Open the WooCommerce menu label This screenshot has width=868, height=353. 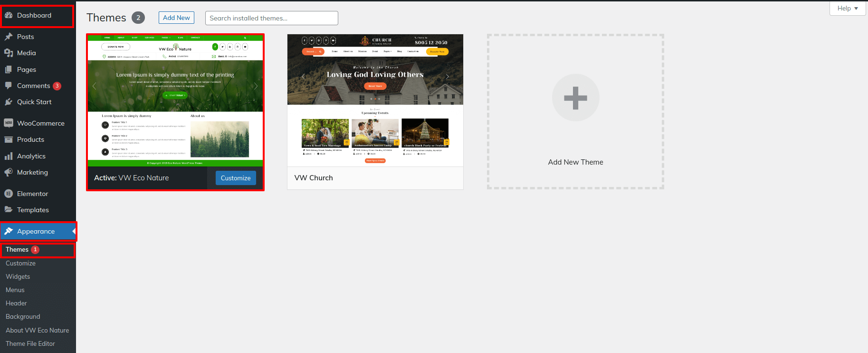(x=41, y=123)
